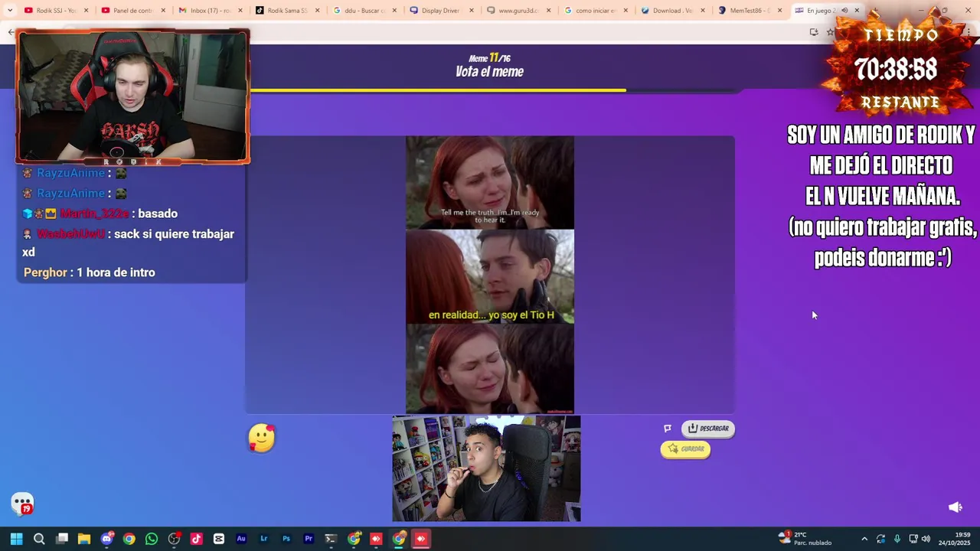Open the terminal app on the taskbar

331,539
